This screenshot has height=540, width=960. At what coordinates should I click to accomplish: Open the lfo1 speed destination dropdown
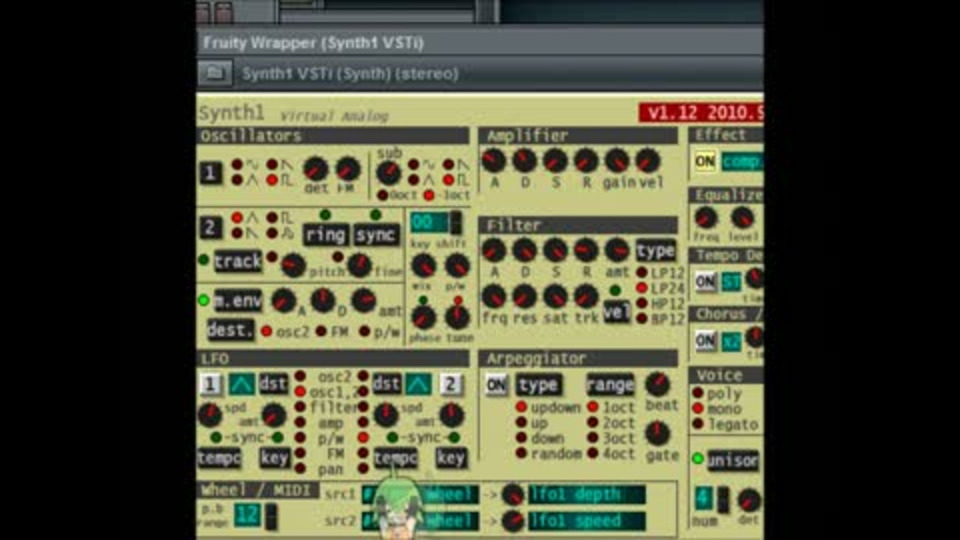coord(587,521)
